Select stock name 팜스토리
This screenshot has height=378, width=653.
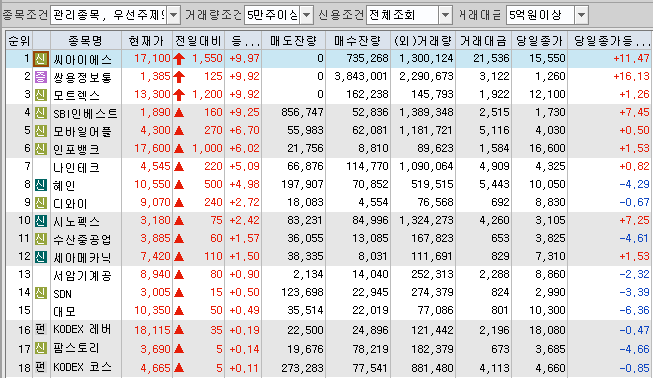[77, 348]
